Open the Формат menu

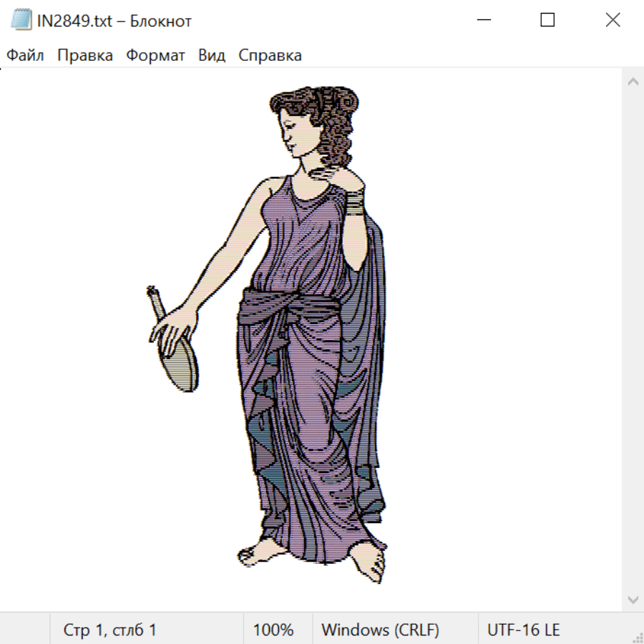(x=155, y=56)
